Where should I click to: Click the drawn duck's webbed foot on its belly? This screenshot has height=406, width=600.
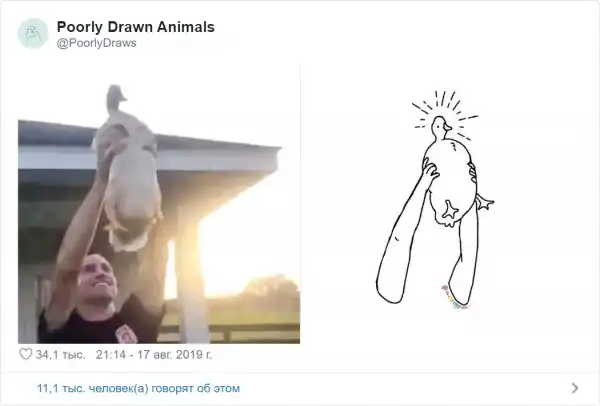[450, 210]
